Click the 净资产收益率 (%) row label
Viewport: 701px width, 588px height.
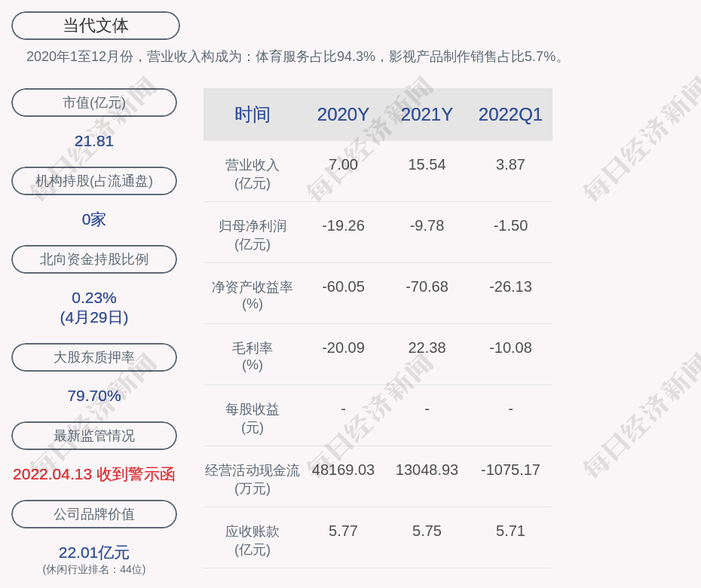[253, 295]
